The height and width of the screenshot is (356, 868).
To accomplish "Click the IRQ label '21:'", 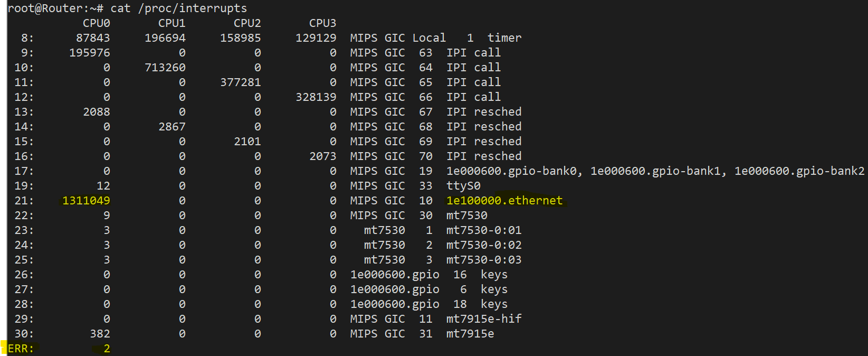I will (x=24, y=201).
